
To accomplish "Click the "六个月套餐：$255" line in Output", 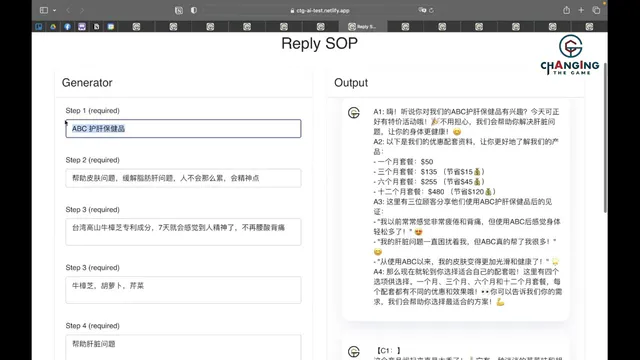I will click(429, 182).
